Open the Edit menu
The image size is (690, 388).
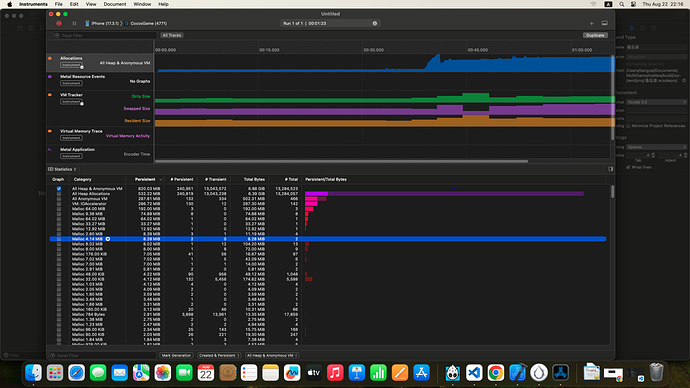[74, 4]
